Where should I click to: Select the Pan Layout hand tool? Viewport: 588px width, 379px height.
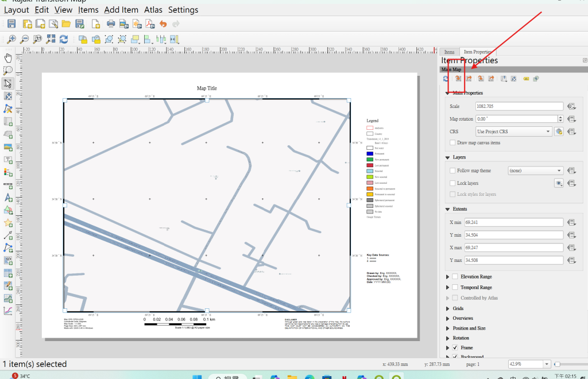(x=8, y=58)
